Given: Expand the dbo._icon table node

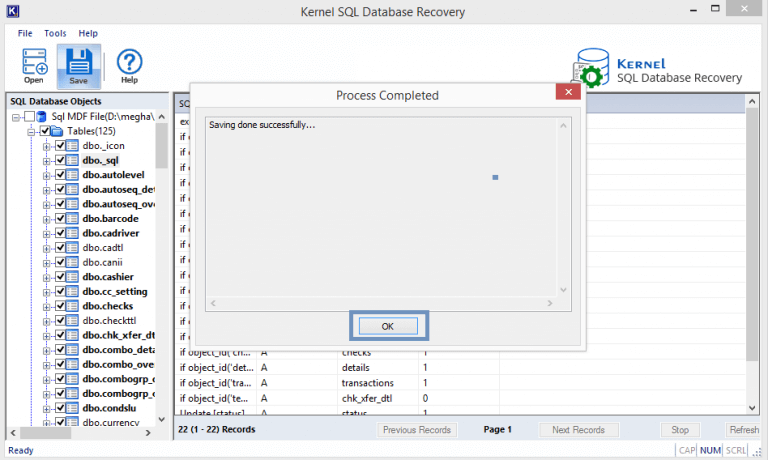Looking at the screenshot, I should pyautogui.click(x=47, y=146).
